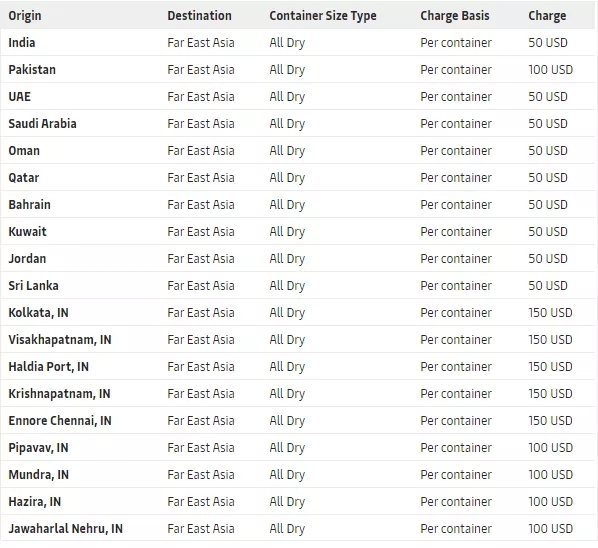The height and width of the screenshot is (548, 598).
Task: Select the Pakistan origin cell
Action: coord(32,70)
